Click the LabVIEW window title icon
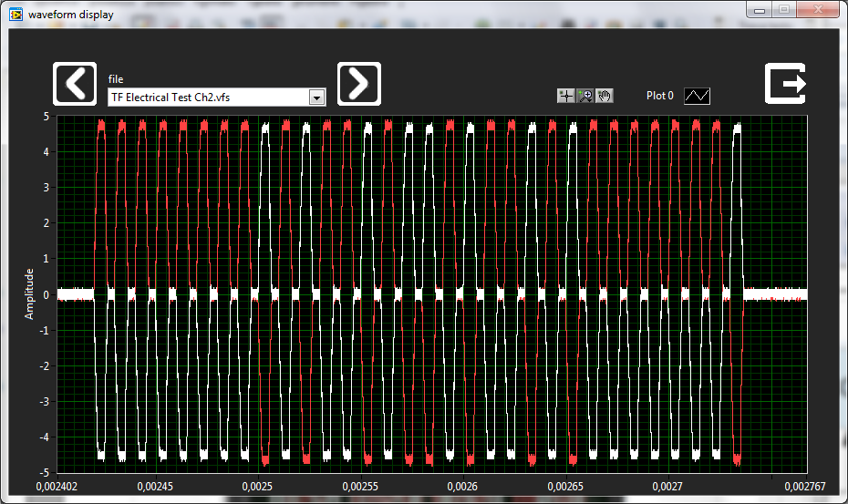This screenshot has width=848, height=504. [x=16, y=14]
